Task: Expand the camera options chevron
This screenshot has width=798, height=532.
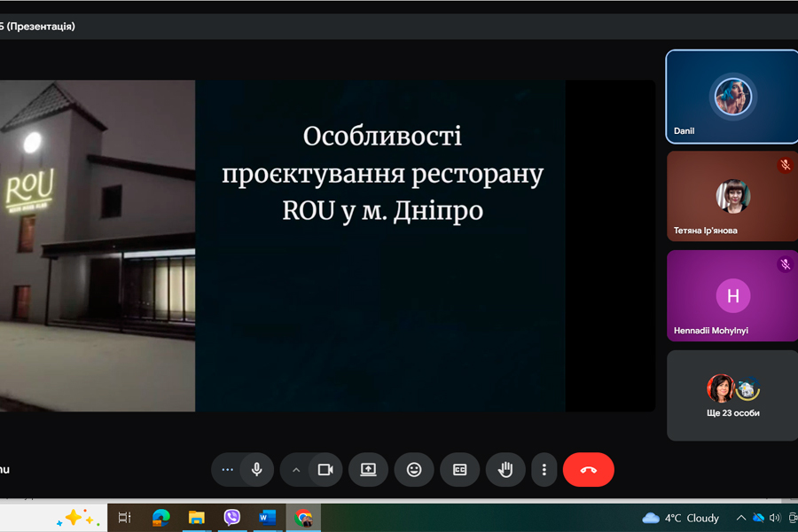Action: pos(295,470)
